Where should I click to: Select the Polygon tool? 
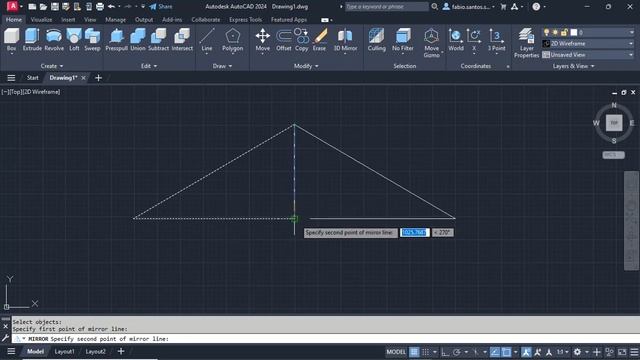pos(233,40)
